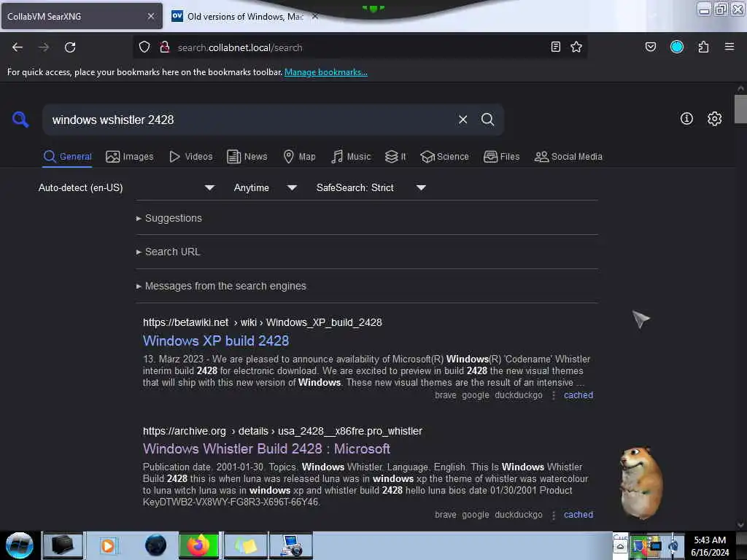Bookmark this page with the star icon
The height and width of the screenshot is (560, 747).
576,47
